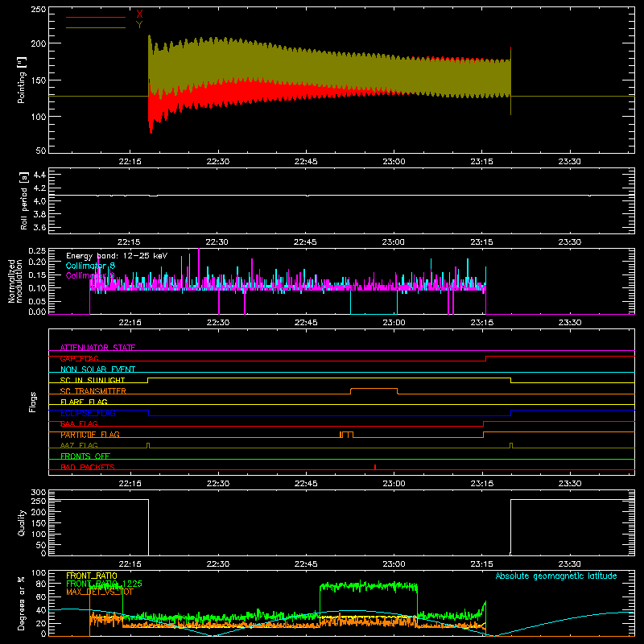Screen dimensions: 644x644
Task: Click the 0.25 tick on modulation axis
Action: point(37,251)
